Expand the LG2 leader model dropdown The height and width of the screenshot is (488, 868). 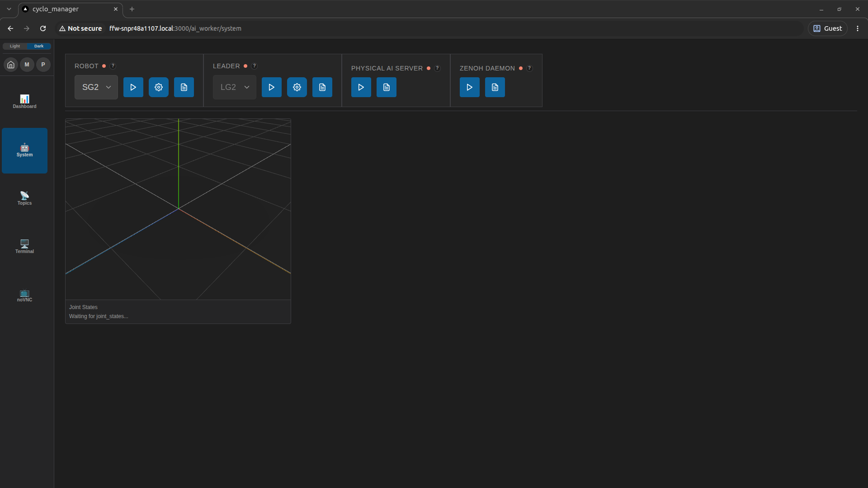coord(235,87)
